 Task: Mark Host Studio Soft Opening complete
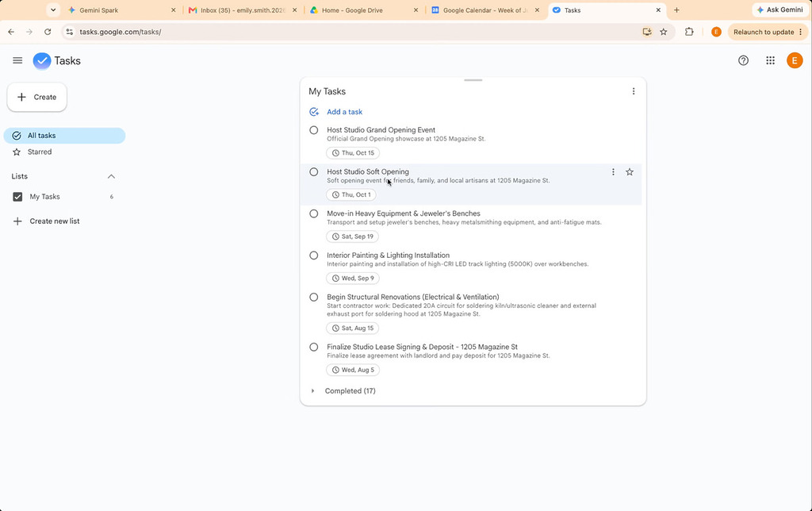coord(314,172)
